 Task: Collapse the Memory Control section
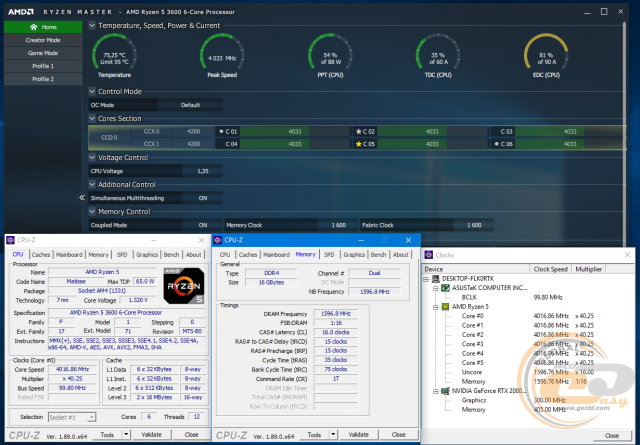[x=92, y=211]
